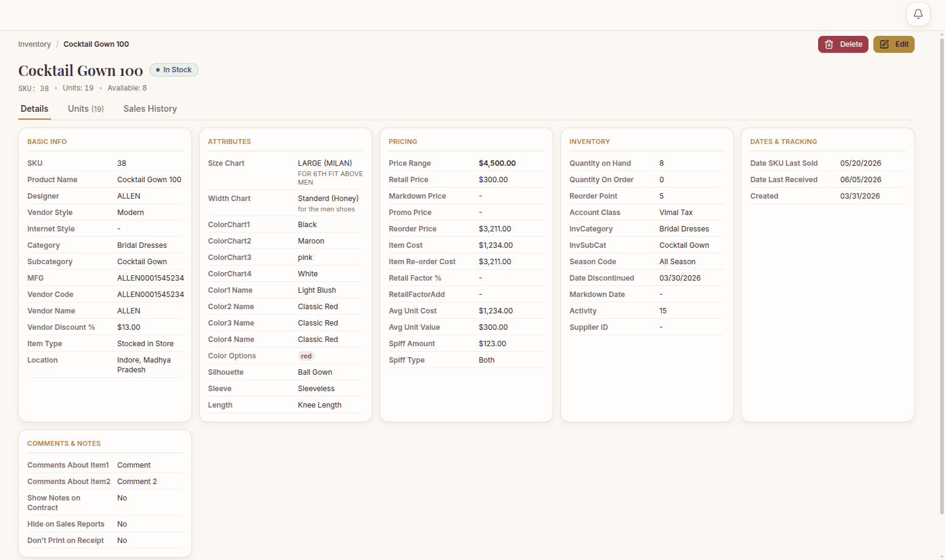Switch to the Units (19) tab
This screenshot has height=560, width=945.
tap(86, 109)
